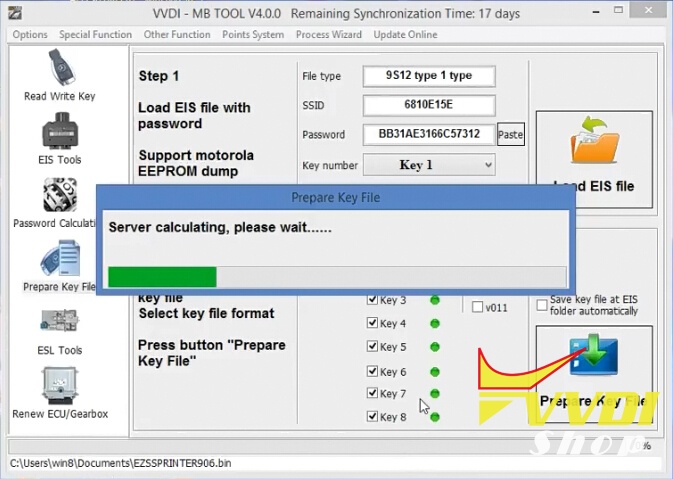Uncheck the Key 8 checkbox
673x479 pixels.
pos(372,416)
